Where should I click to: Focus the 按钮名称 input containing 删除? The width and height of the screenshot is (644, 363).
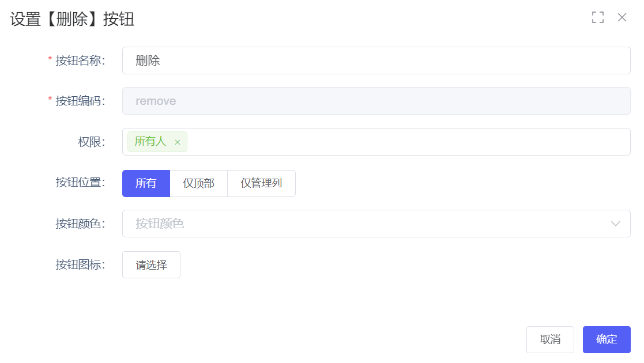coord(376,60)
